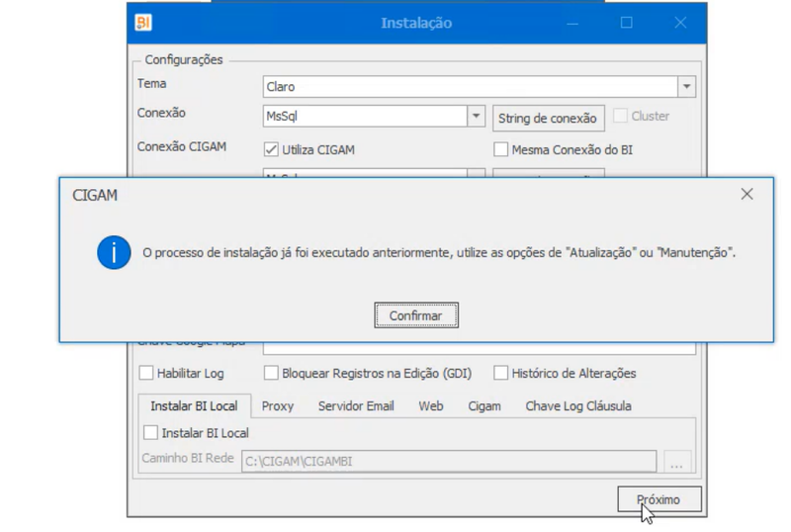The image size is (791, 532).
Task: Click the browse ellipsis button beside Caminho BI Rede
Action: pos(677,462)
